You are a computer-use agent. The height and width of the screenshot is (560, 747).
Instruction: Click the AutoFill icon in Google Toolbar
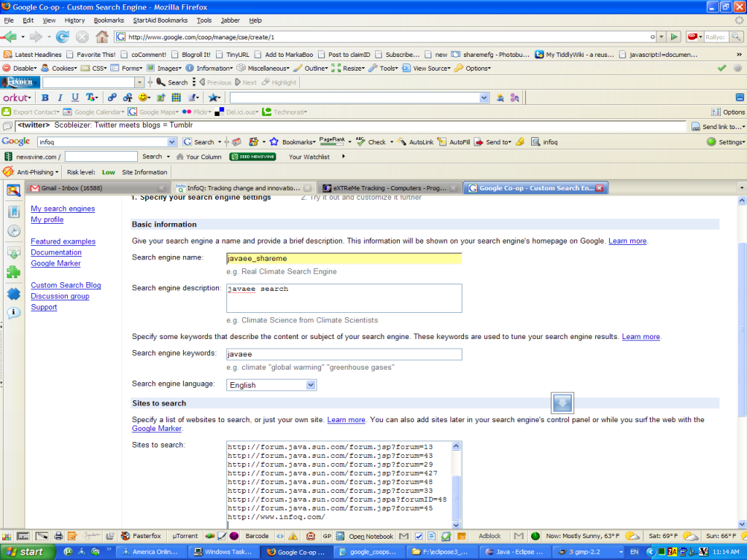pos(442,142)
